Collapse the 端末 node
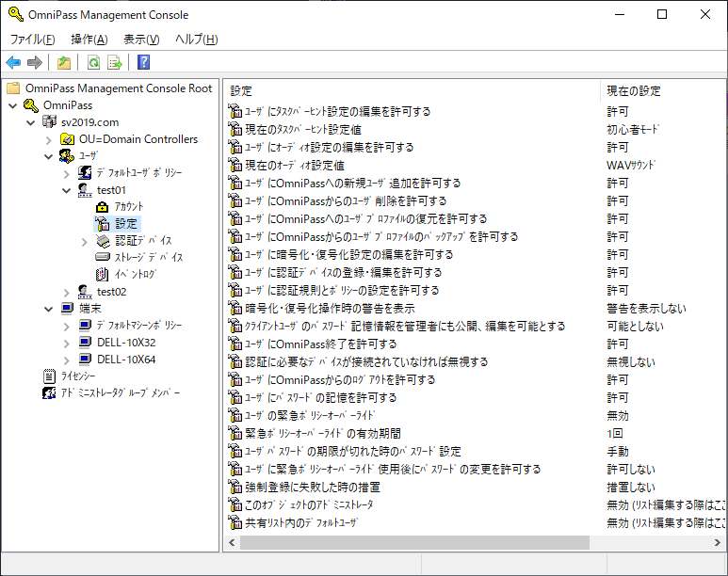 pyautogui.click(x=48, y=309)
